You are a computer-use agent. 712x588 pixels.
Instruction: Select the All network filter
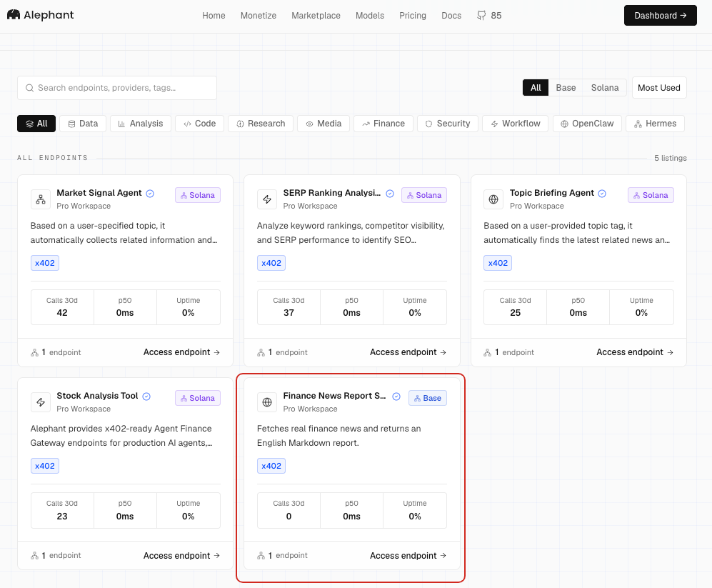click(x=536, y=88)
